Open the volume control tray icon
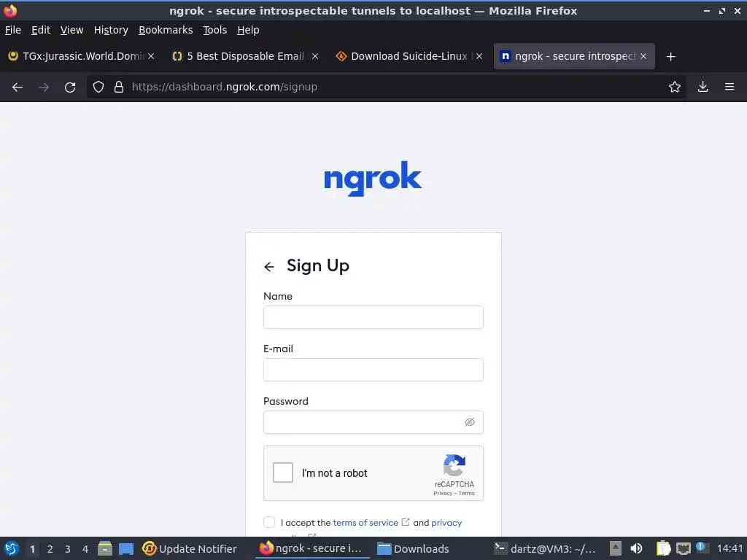 636,548
